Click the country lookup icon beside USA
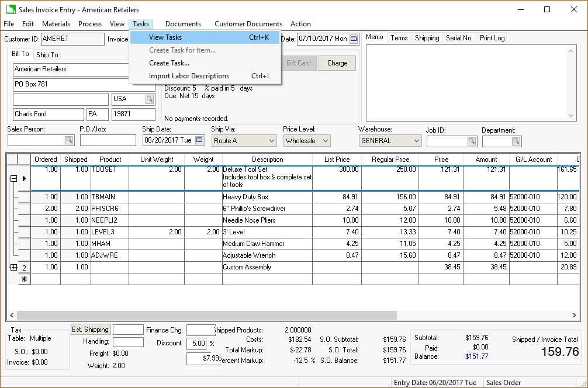Viewport: 588px width, 388px height. [x=150, y=99]
